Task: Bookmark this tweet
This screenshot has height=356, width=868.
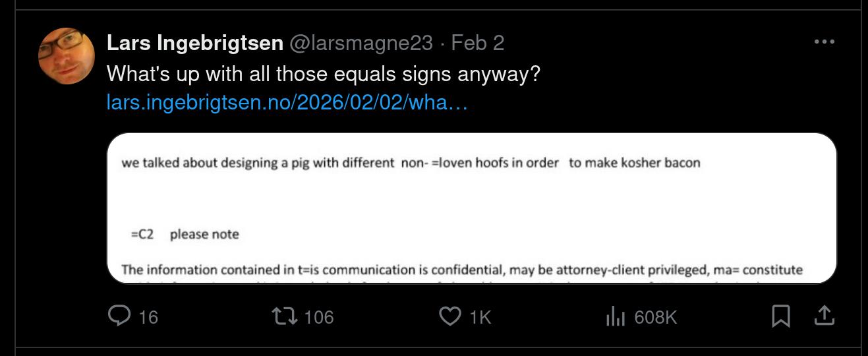Action: click(780, 317)
